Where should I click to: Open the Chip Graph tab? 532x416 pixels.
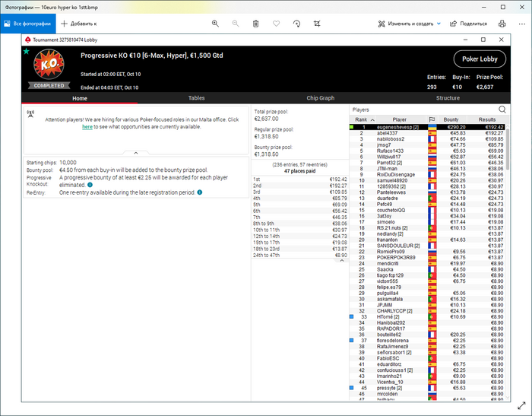tap(320, 98)
